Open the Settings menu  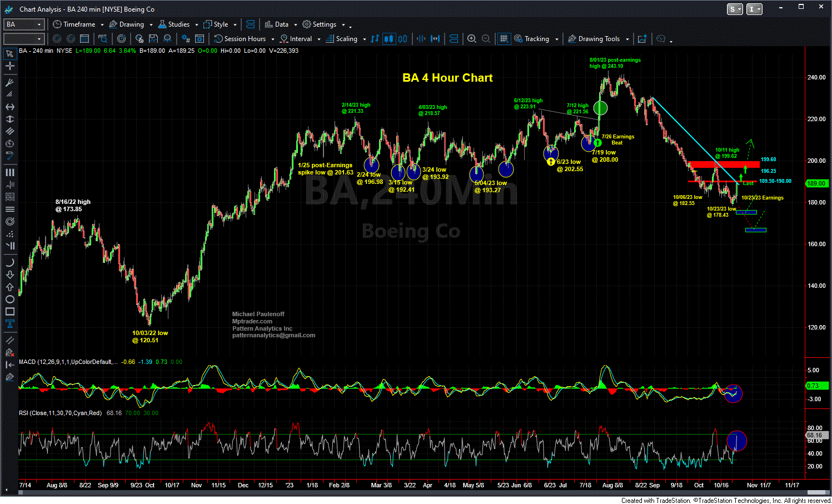(320, 24)
